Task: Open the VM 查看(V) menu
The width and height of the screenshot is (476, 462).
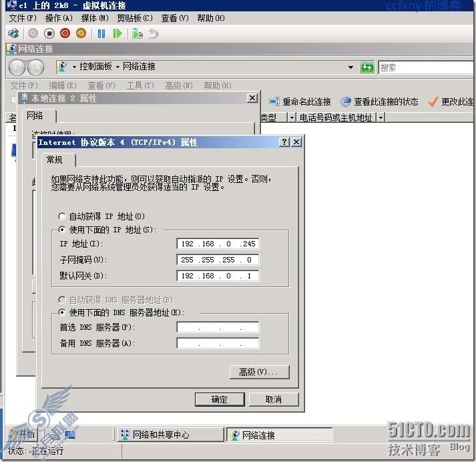Action: point(174,18)
